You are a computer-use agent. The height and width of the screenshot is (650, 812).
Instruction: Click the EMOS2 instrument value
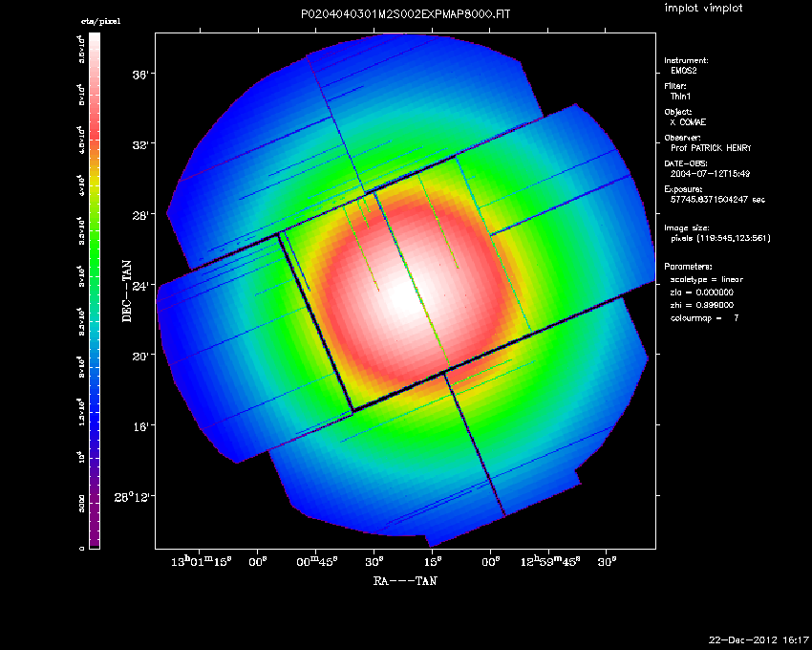[x=684, y=72]
